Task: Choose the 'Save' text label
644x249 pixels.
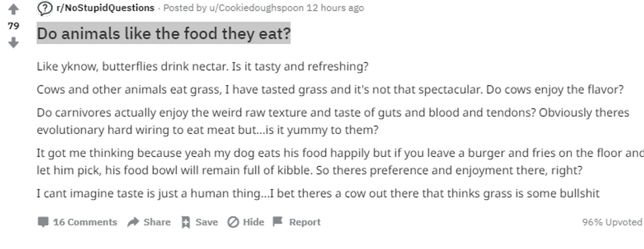Action: tap(206, 222)
